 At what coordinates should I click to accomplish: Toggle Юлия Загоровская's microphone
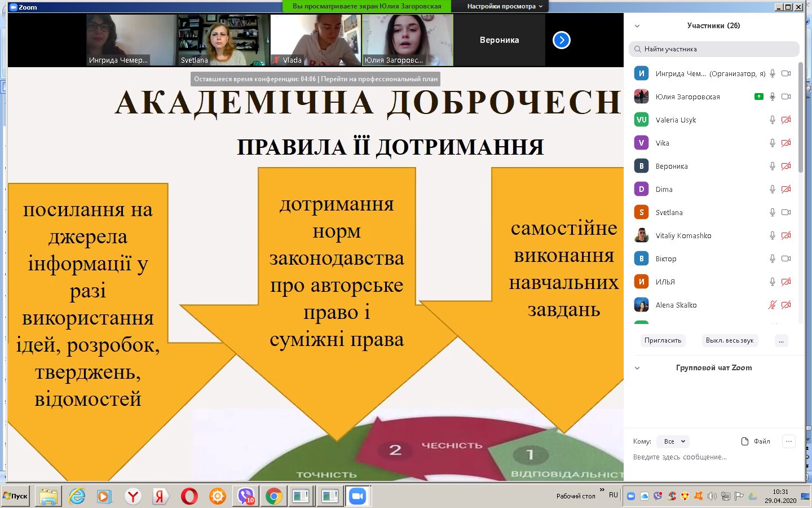773,97
